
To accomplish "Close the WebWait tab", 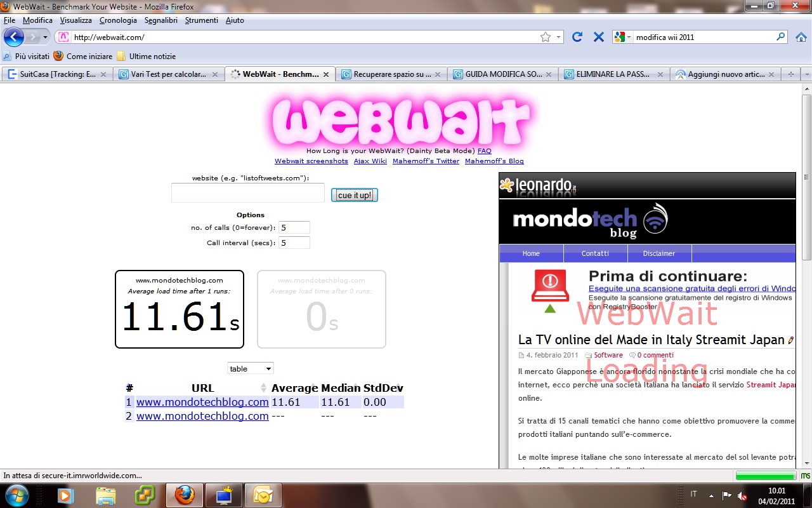I will coord(326,74).
